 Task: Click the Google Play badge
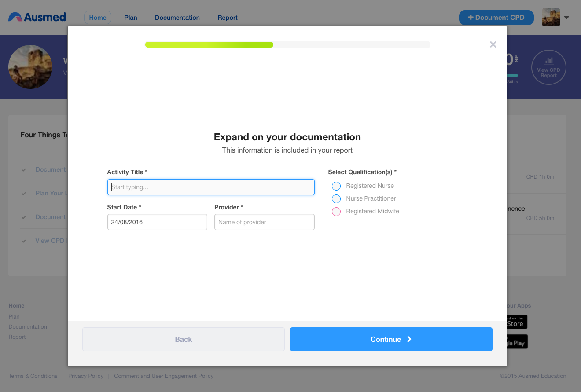click(517, 342)
